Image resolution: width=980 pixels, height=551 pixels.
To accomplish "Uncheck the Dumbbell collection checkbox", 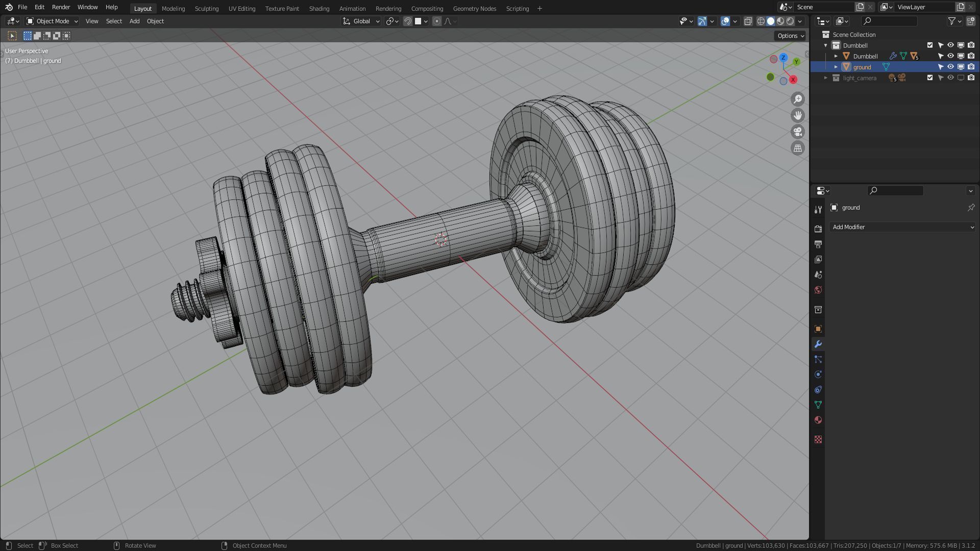I will point(930,45).
